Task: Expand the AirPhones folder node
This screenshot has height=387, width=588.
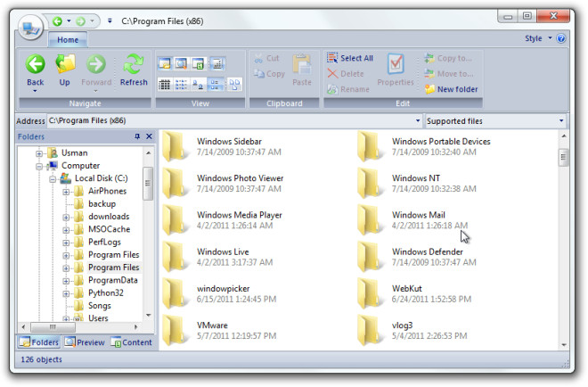Action: pyautogui.click(x=66, y=192)
